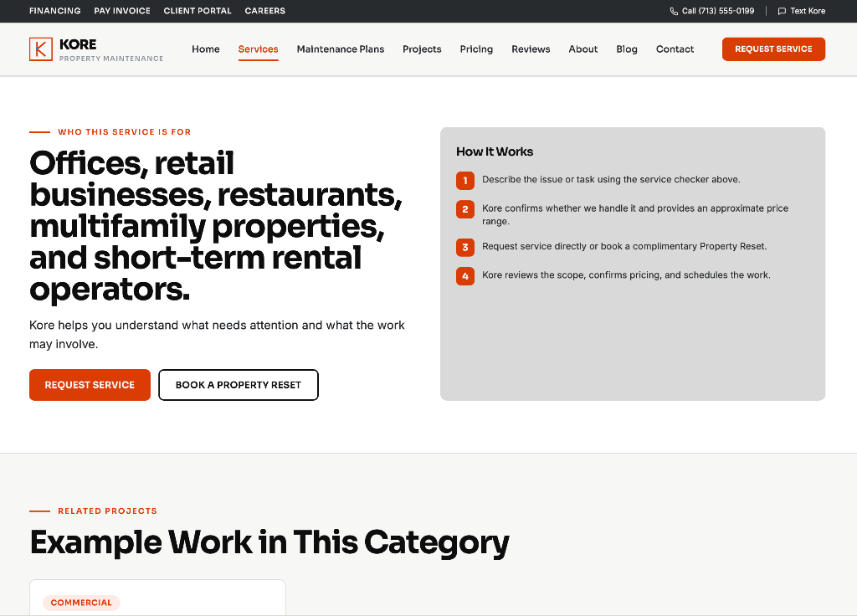The width and height of the screenshot is (857, 616).
Task: Click the KORE Property Maintenance wordmark
Action: coord(111,49)
